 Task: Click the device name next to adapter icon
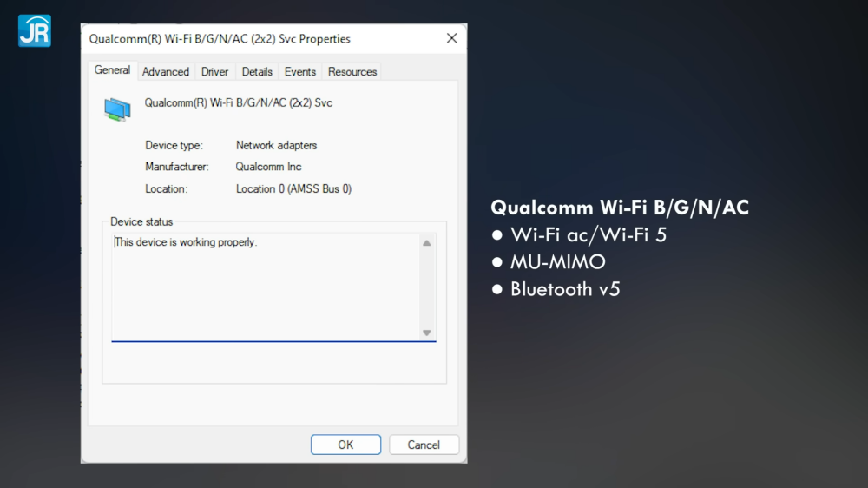tap(239, 103)
